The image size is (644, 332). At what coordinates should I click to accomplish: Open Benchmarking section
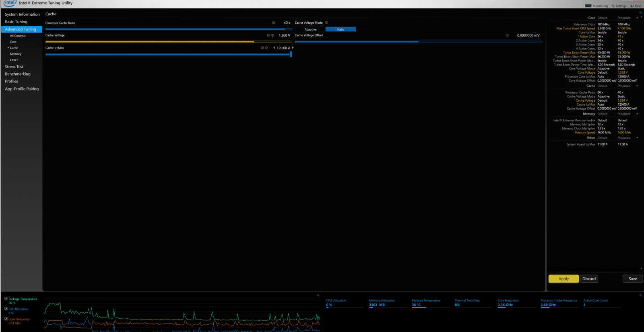(18, 74)
